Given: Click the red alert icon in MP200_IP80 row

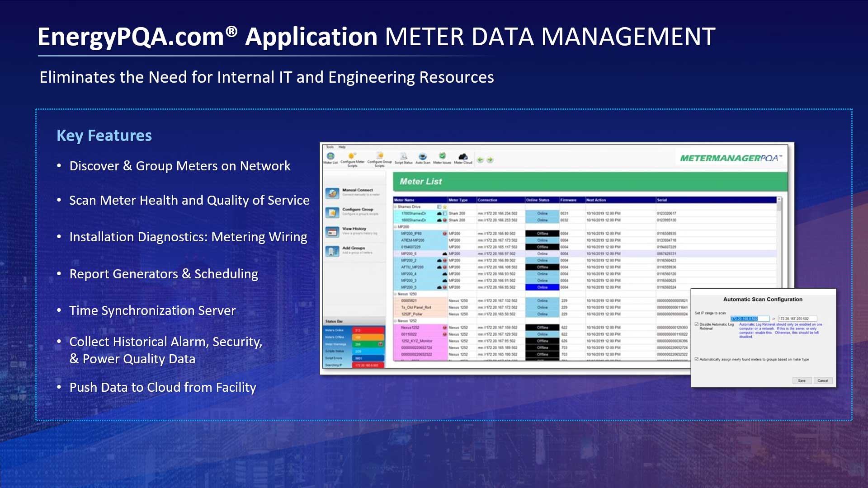Looking at the screenshot, I should point(445,234).
